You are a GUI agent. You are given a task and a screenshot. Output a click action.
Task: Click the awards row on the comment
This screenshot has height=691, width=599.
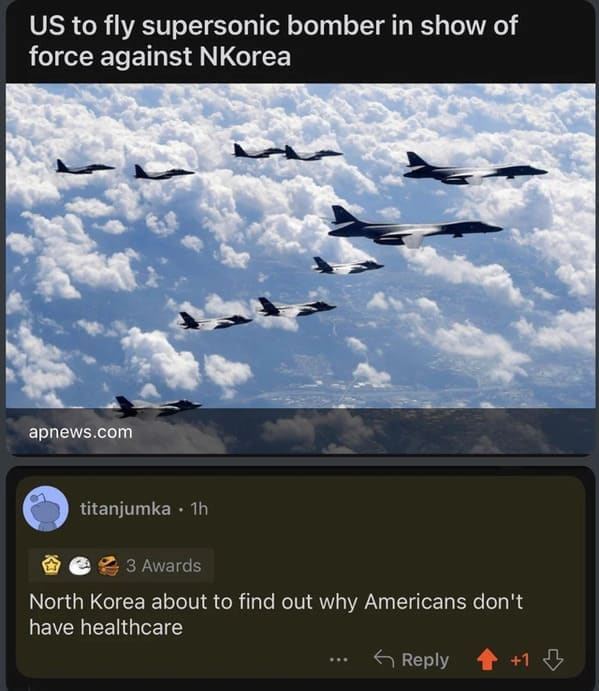121,566
